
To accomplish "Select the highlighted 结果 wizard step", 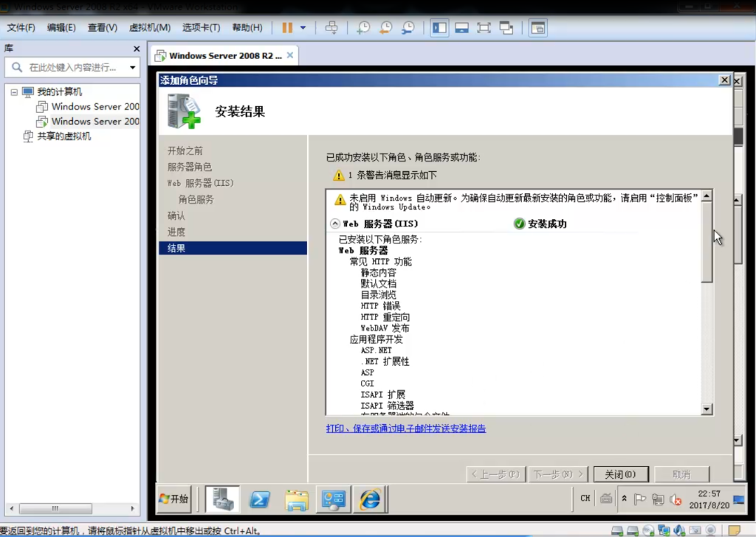I will pyautogui.click(x=233, y=248).
